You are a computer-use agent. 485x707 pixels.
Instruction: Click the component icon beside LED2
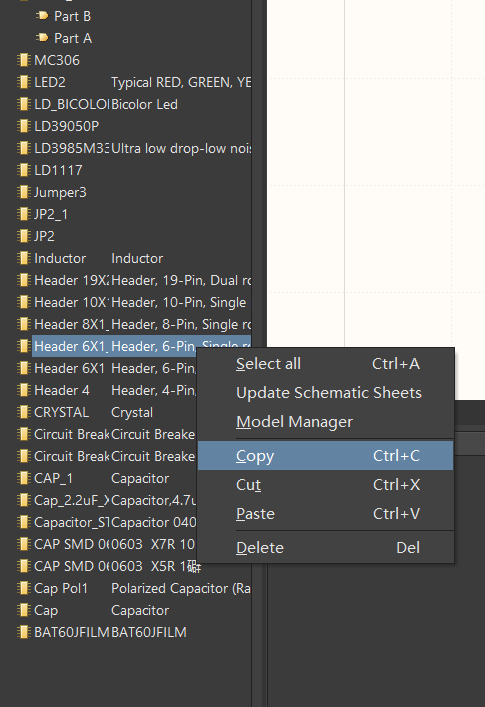(x=23, y=82)
